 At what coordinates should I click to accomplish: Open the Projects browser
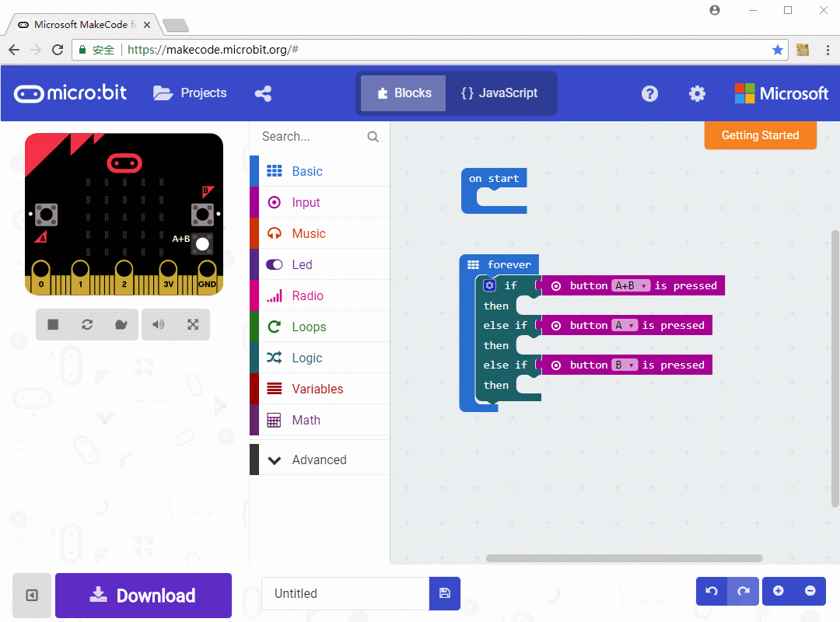[189, 93]
